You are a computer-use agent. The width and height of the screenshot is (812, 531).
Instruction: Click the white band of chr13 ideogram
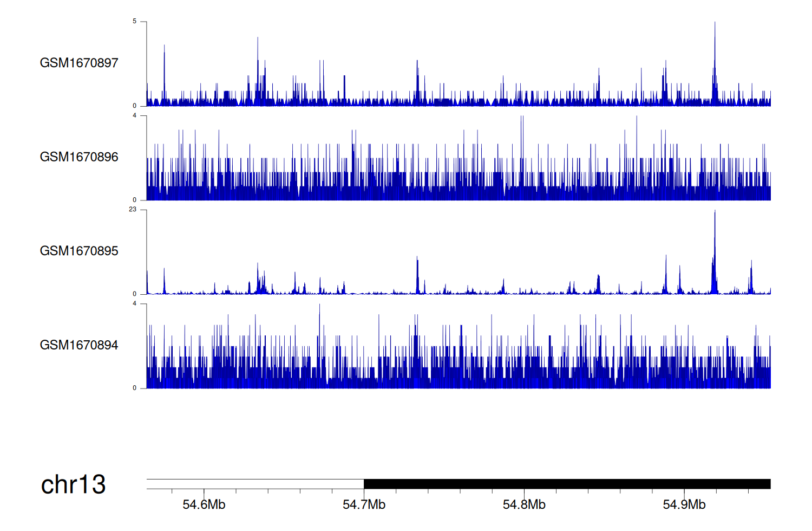(x=255, y=484)
